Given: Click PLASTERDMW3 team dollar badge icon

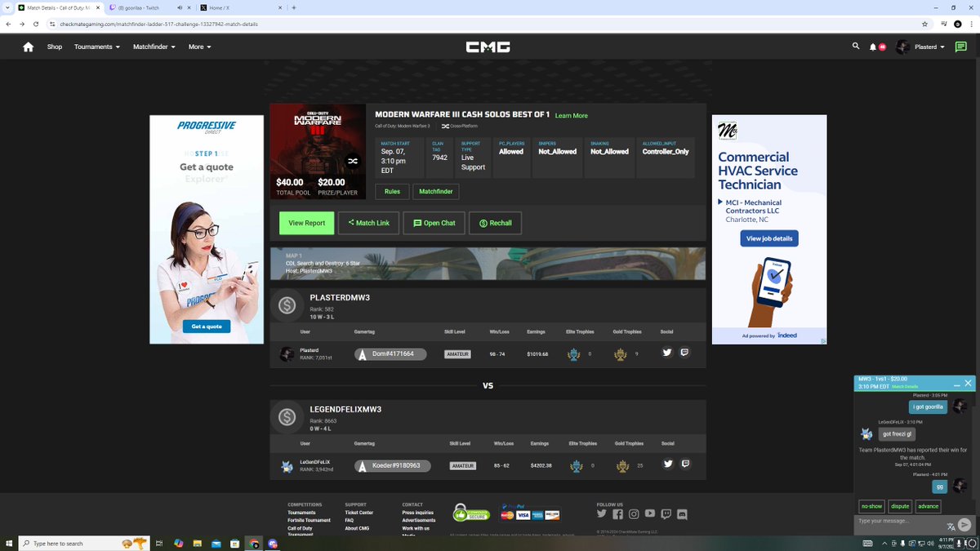Looking at the screenshot, I should click(x=287, y=305).
